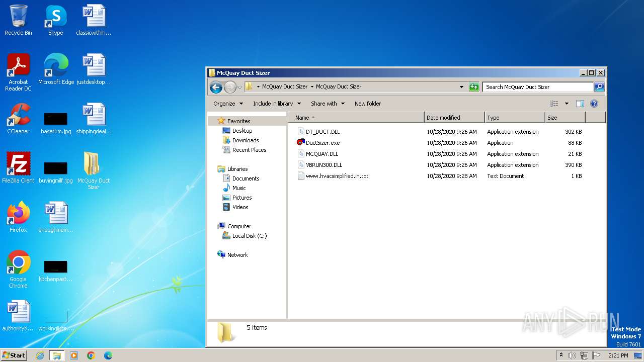Select buyingmilf.jpg desktop file
Viewport: 644px width, 362px height.
[x=56, y=172]
